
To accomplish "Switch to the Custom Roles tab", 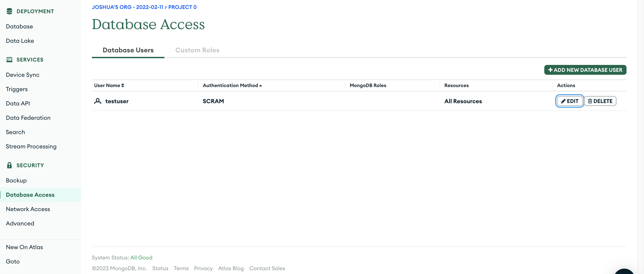I will click(x=197, y=50).
